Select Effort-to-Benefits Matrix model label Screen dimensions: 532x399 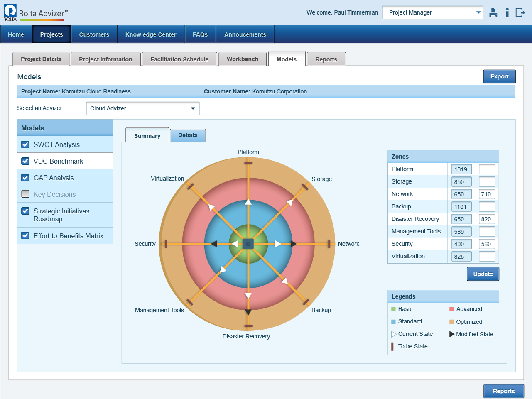69,236
